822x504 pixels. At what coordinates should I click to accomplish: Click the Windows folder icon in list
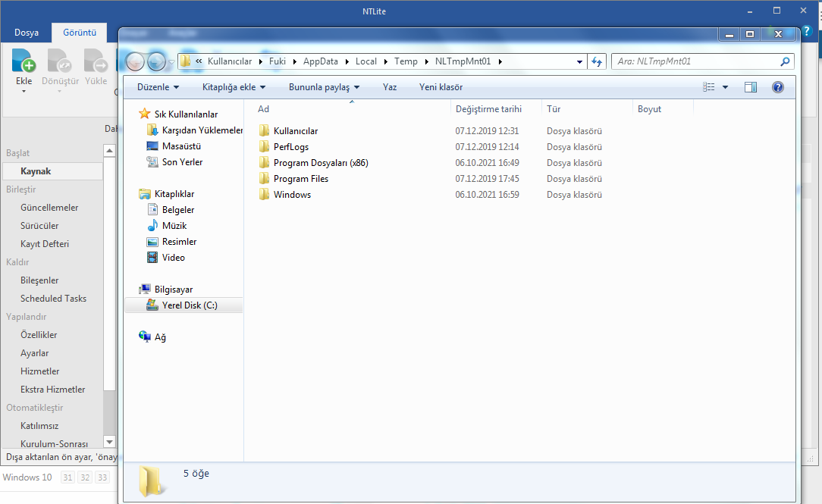[264, 194]
